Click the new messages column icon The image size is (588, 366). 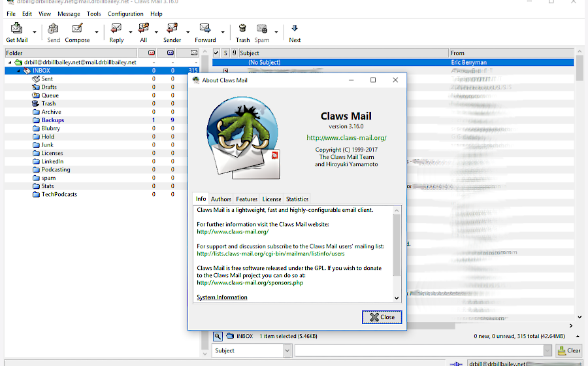click(152, 53)
